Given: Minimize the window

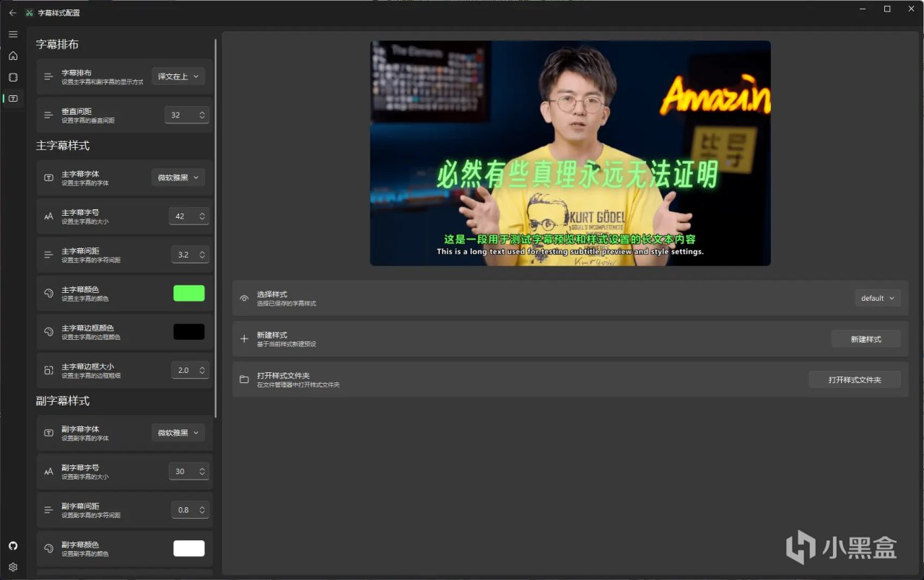Looking at the screenshot, I should 863,9.
